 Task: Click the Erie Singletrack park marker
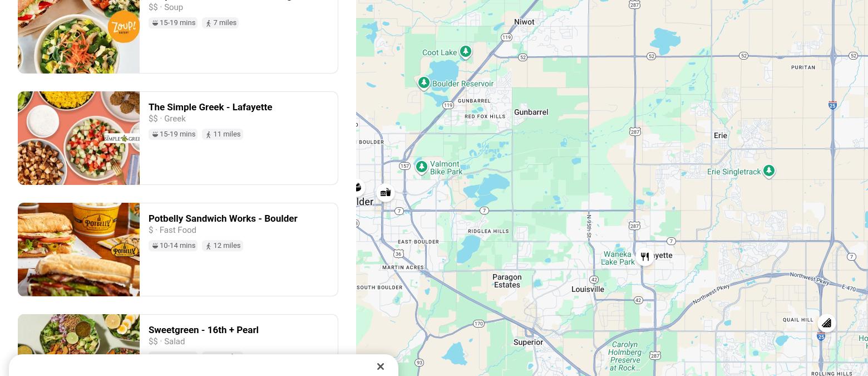point(769,171)
